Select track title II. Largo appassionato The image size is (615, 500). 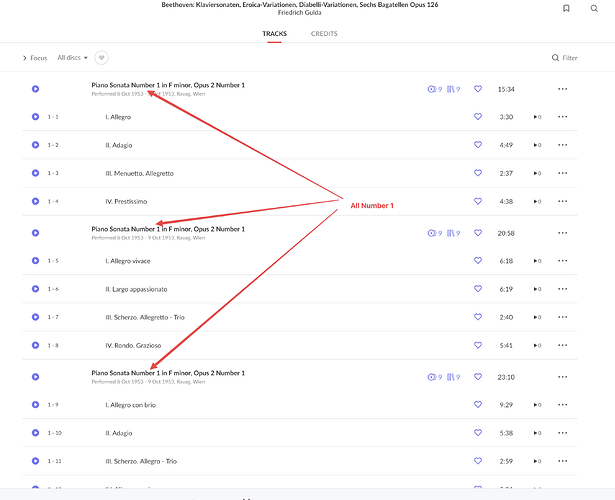[136, 289]
